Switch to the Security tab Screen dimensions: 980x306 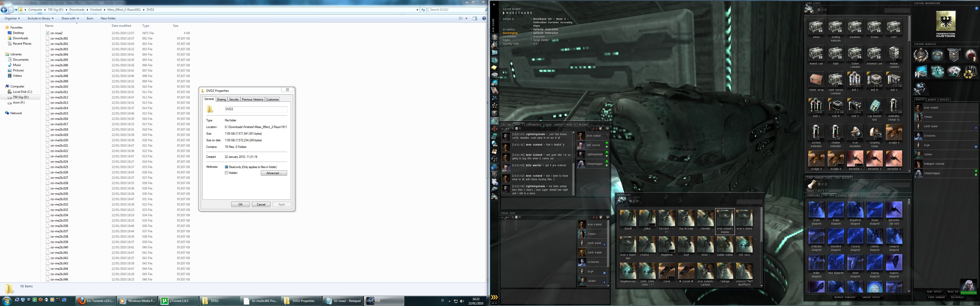point(234,100)
